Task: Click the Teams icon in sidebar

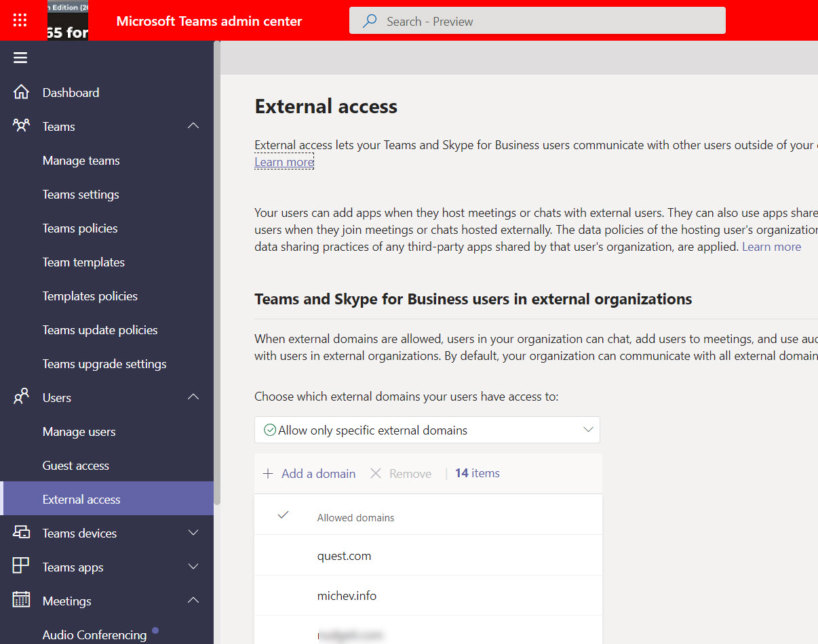Action: tap(20, 126)
